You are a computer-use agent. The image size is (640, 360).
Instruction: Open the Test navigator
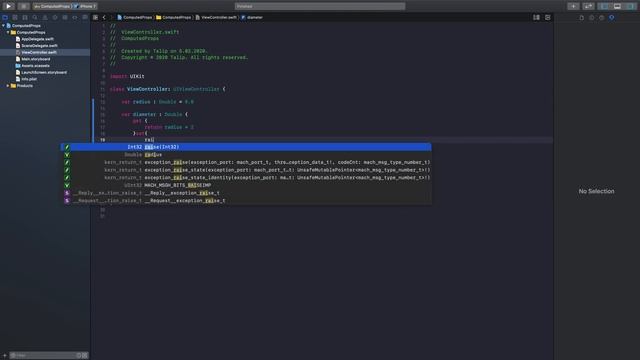click(x=55, y=18)
